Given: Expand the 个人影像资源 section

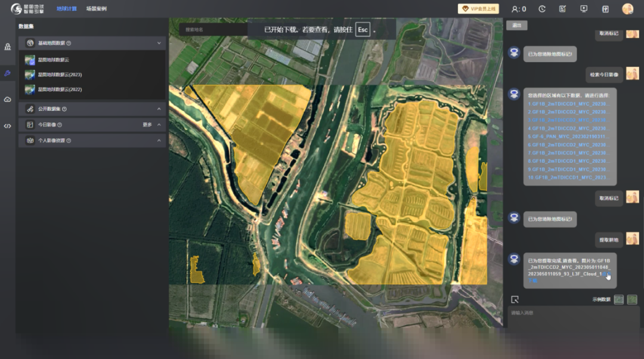Looking at the screenshot, I should tap(159, 141).
